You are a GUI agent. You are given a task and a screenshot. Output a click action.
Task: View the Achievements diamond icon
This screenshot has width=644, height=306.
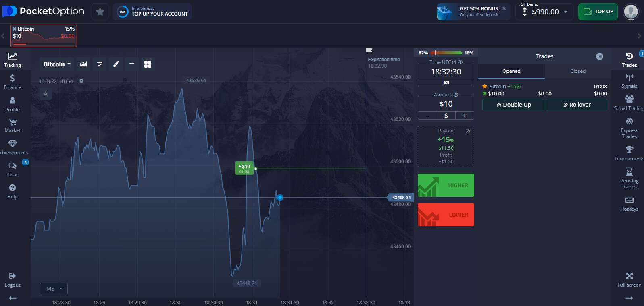(x=13, y=144)
